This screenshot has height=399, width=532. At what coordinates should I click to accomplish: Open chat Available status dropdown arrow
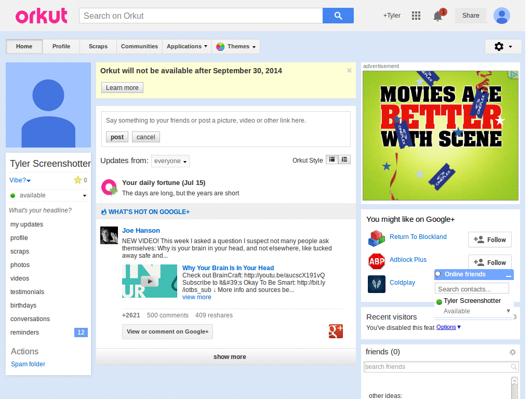(508, 311)
